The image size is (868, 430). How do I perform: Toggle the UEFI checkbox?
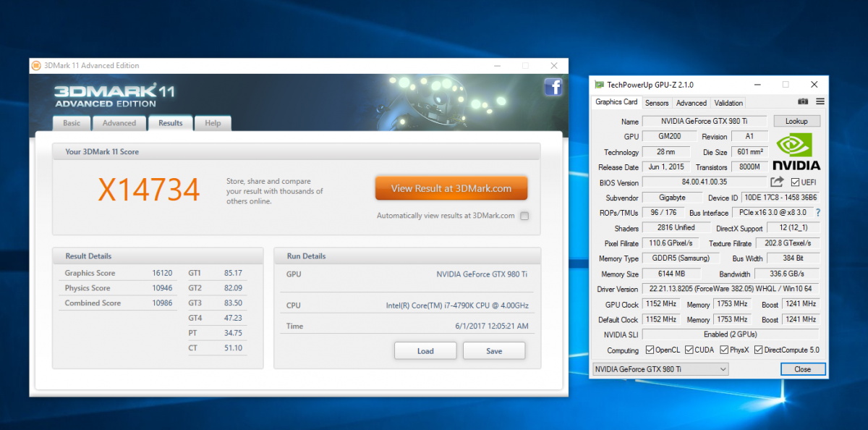pos(796,182)
